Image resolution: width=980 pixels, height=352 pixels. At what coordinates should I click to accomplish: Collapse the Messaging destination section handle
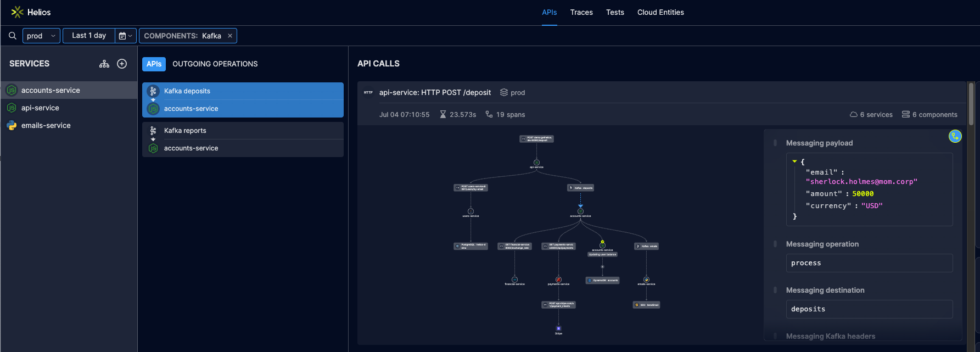click(x=775, y=290)
